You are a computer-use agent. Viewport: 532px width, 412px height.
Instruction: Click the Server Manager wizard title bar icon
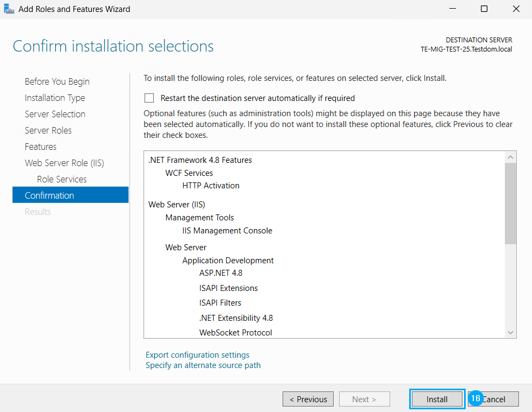(9, 9)
